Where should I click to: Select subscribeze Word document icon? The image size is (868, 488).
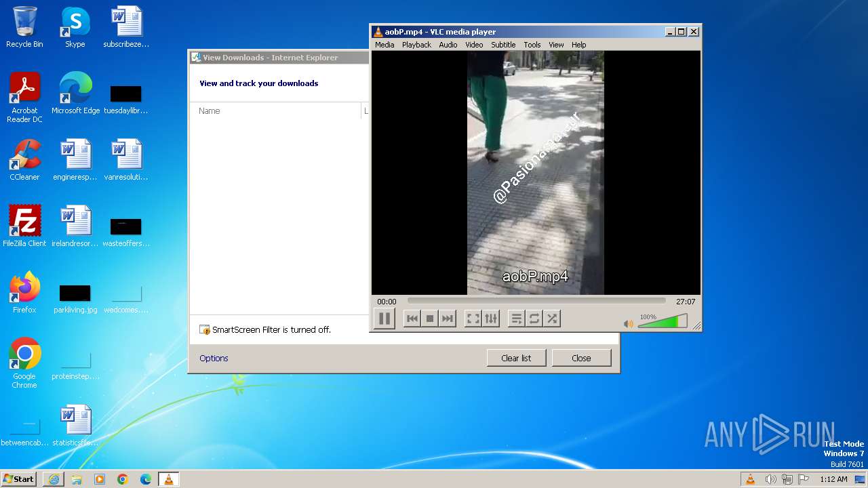126,27
